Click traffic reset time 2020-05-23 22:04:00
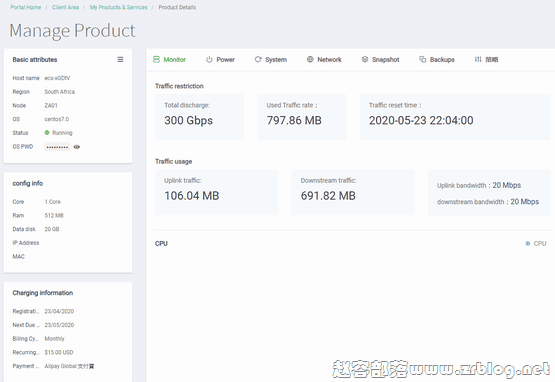The width and height of the screenshot is (555, 382). [x=421, y=120]
